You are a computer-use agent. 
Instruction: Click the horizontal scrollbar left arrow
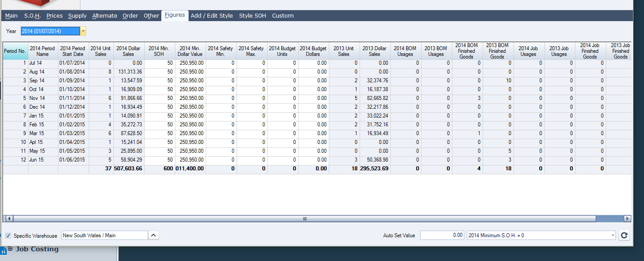(x=9, y=218)
